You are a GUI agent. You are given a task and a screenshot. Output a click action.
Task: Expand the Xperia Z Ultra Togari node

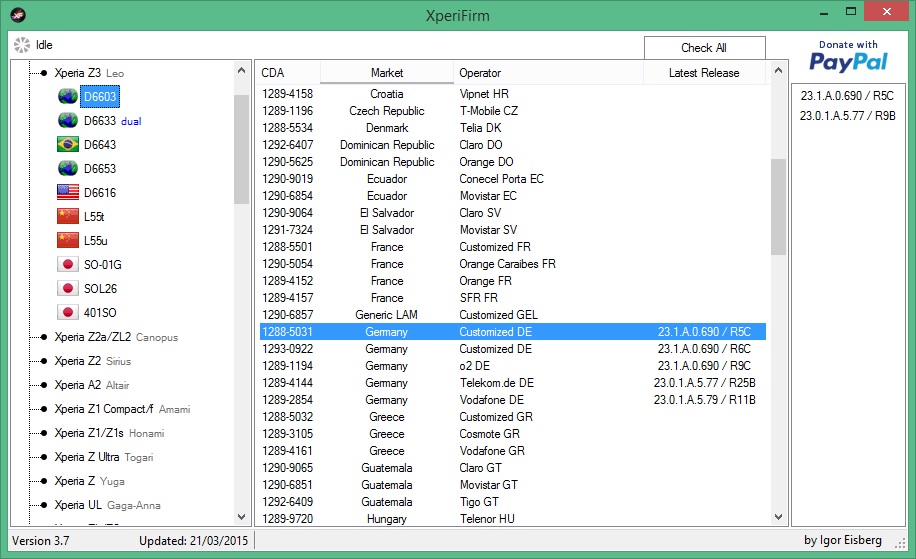(44, 457)
